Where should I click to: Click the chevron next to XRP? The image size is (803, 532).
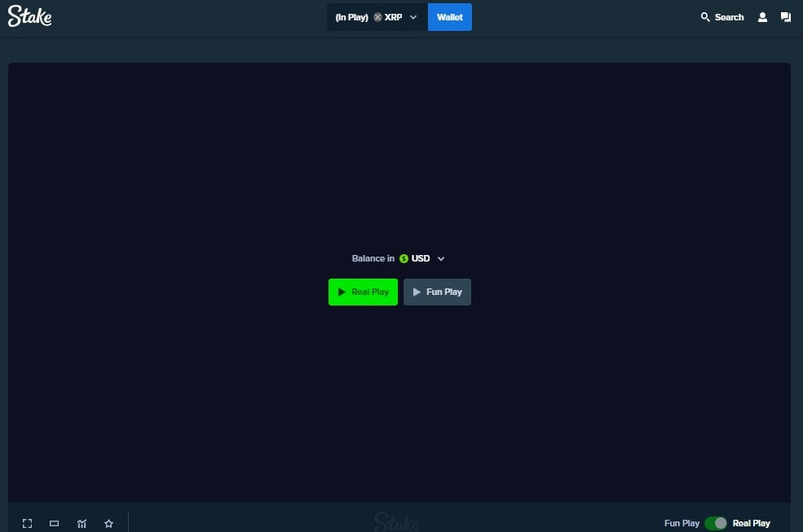(x=413, y=17)
